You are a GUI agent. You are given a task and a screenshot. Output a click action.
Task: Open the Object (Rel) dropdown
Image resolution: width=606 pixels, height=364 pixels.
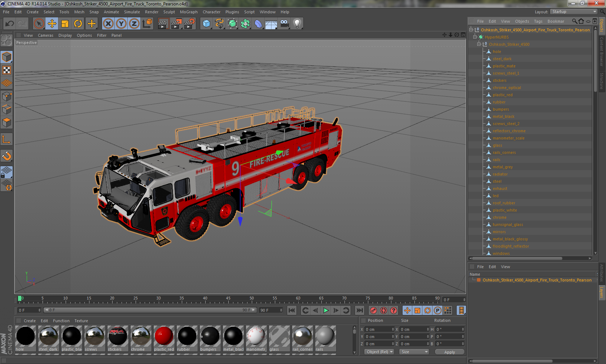(x=379, y=352)
